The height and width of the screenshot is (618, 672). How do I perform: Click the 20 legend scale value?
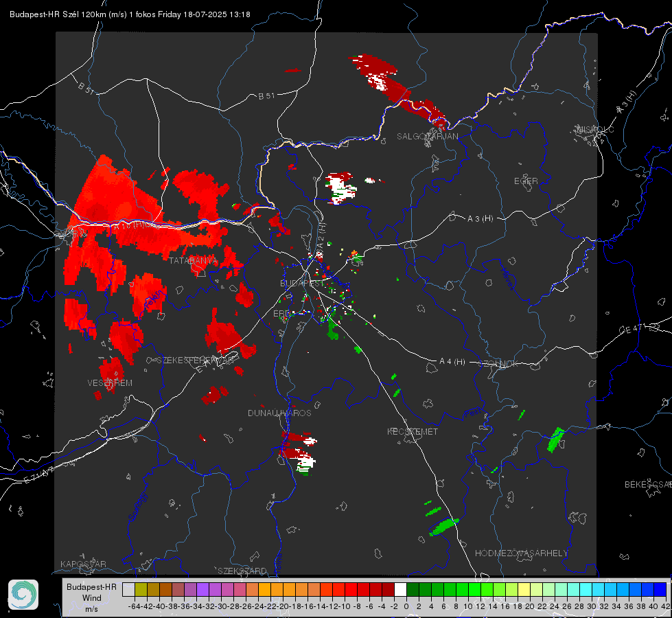click(x=530, y=606)
